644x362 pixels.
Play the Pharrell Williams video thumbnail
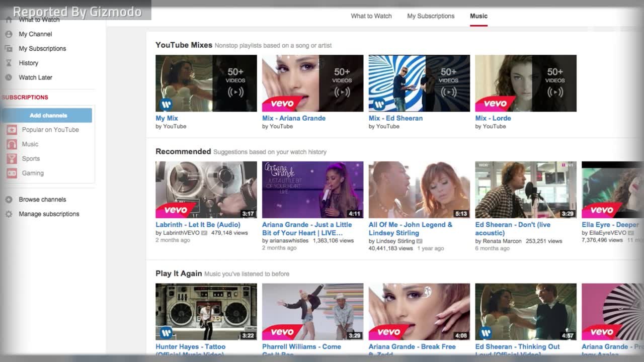pos(312,312)
